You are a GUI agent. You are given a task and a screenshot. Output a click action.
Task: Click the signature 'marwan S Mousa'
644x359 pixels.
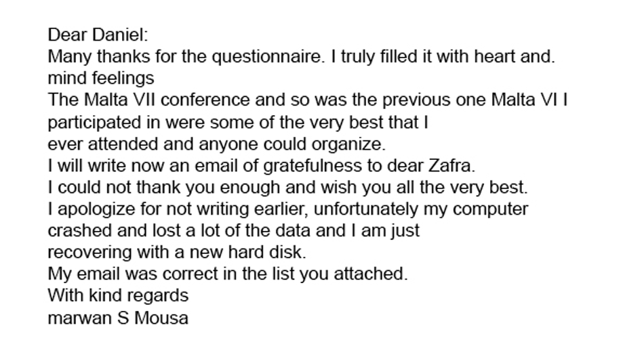(118, 318)
